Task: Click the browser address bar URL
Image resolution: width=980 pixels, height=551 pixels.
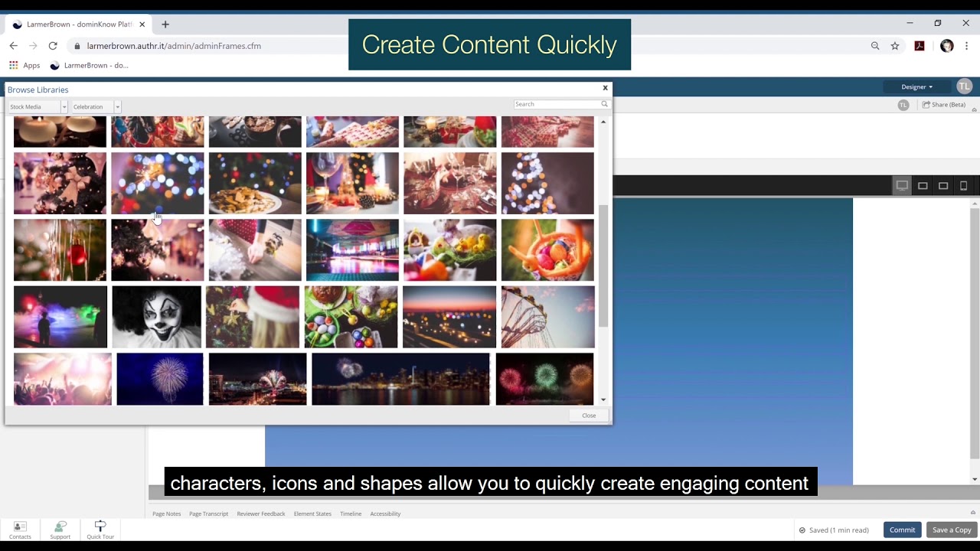Action: (174, 46)
